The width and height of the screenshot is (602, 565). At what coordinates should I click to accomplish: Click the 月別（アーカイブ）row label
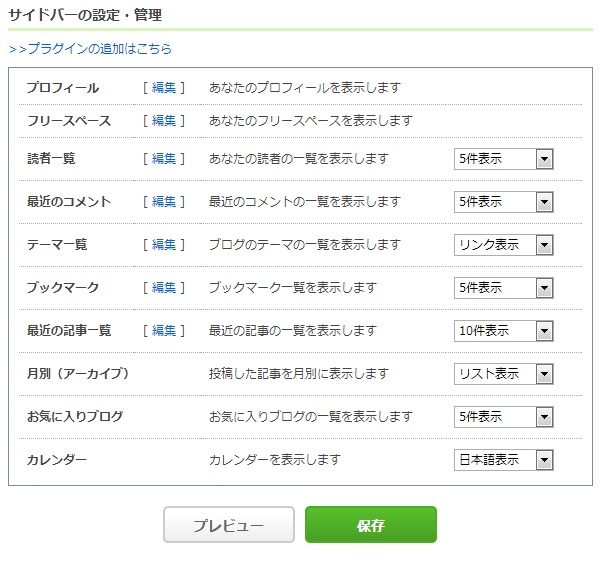click(x=78, y=373)
